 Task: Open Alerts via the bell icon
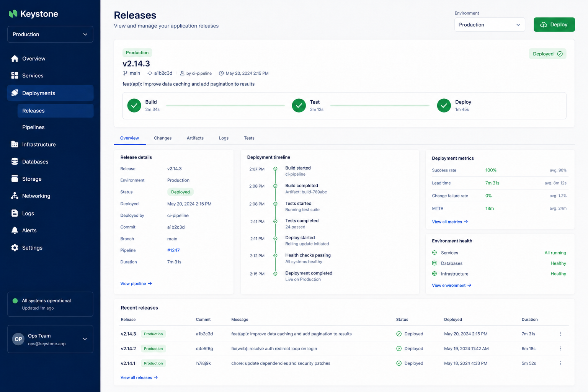pyautogui.click(x=15, y=230)
